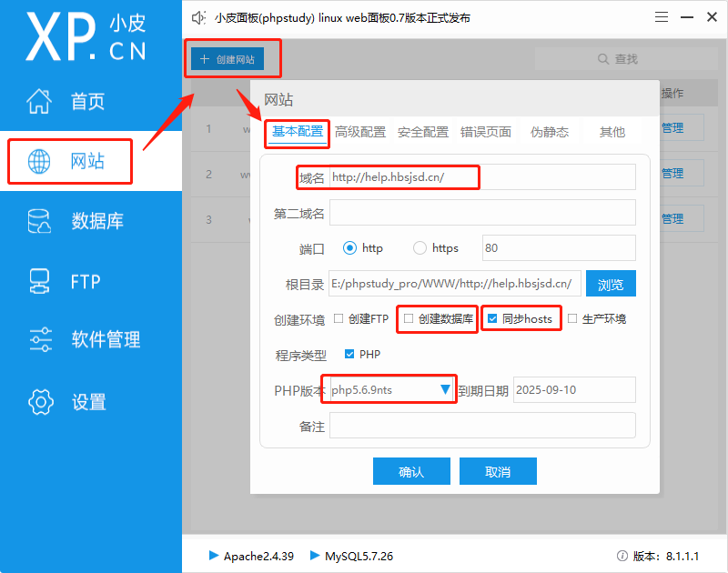Viewport: 728px width, 573px height.
Task: Click the search magnifier icon next to 查找
Action: [x=603, y=59]
